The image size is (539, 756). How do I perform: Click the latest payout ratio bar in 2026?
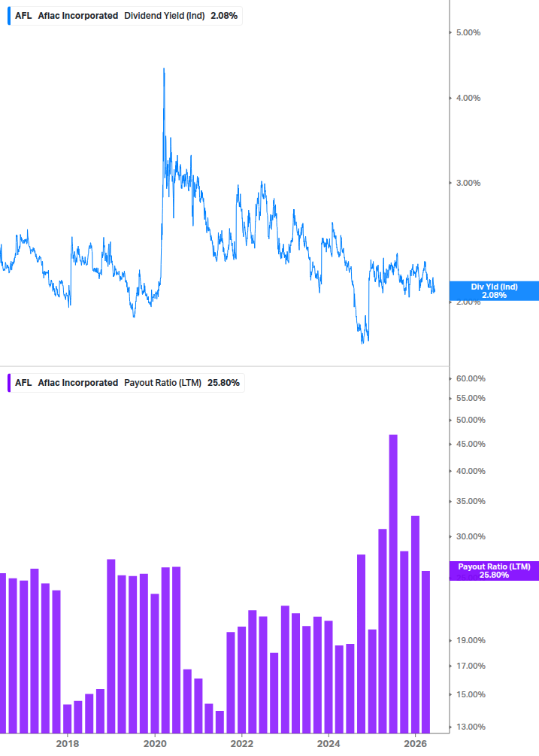click(425, 652)
